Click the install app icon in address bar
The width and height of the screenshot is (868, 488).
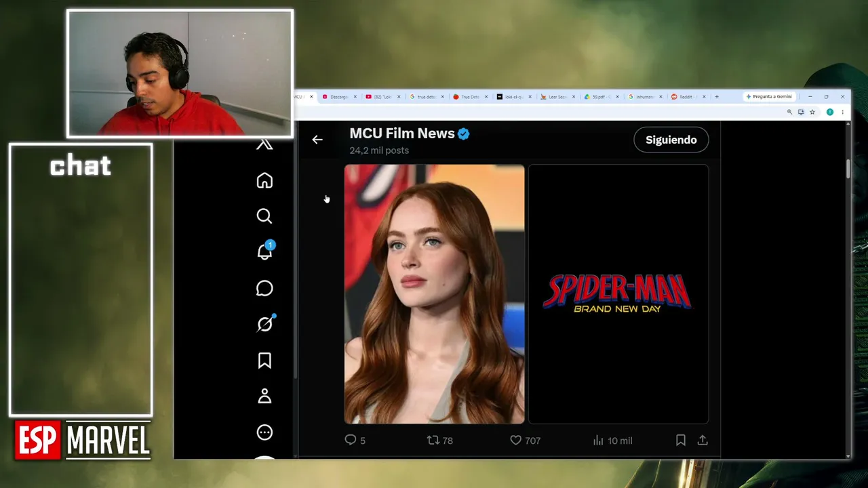(801, 112)
